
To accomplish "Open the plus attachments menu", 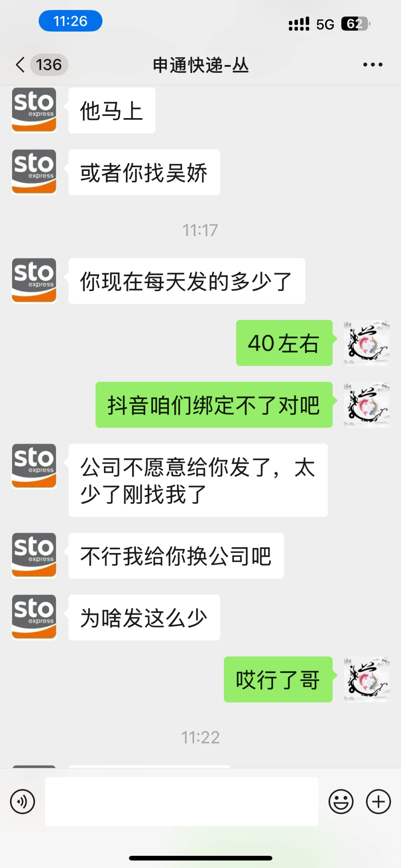I will click(x=378, y=802).
